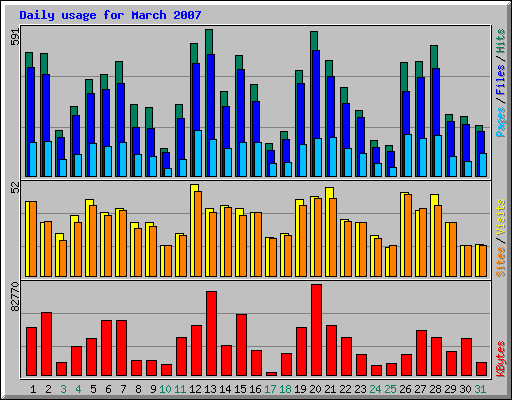Click day label 27 on the axis
Screen dimensions: 512x400
pos(420,389)
